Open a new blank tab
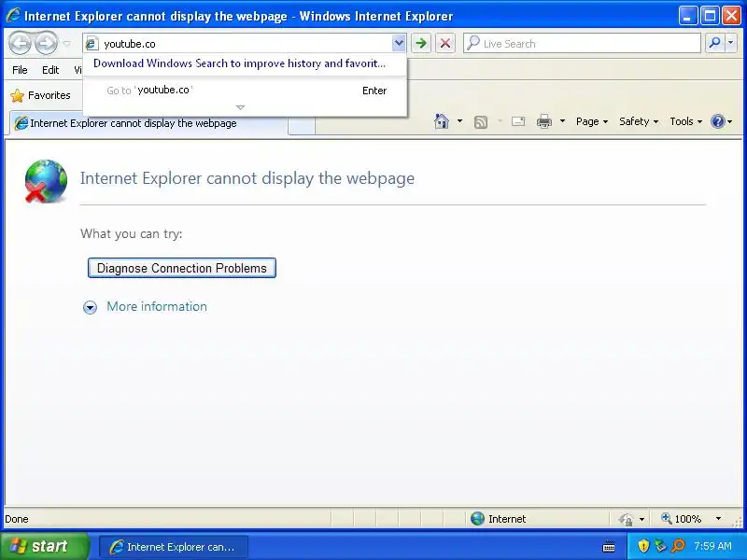The height and width of the screenshot is (560, 747). (x=302, y=125)
